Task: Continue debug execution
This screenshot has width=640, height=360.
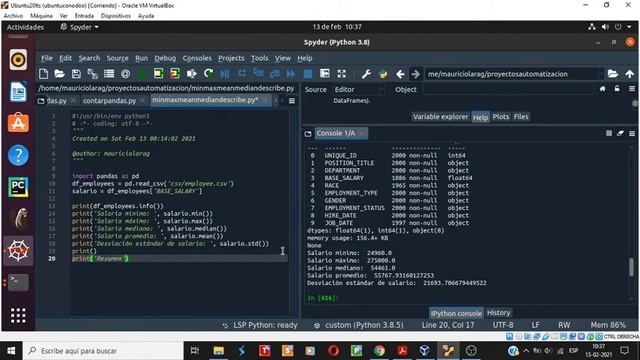Action: point(291,74)
